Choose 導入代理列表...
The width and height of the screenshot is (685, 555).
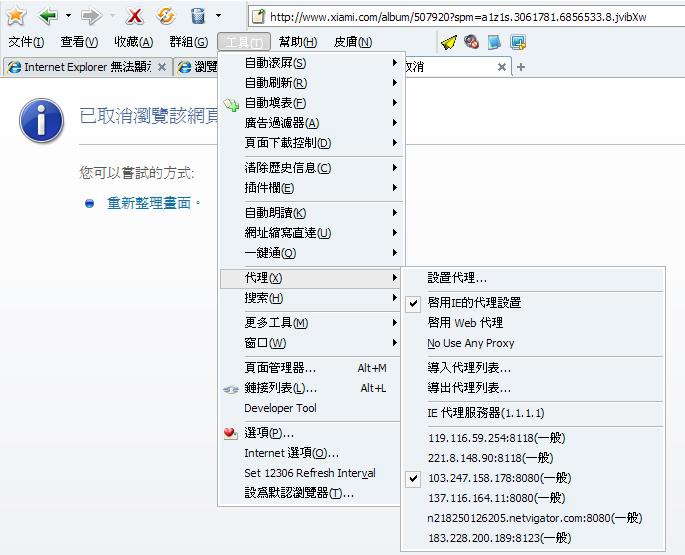pos(533,368)
